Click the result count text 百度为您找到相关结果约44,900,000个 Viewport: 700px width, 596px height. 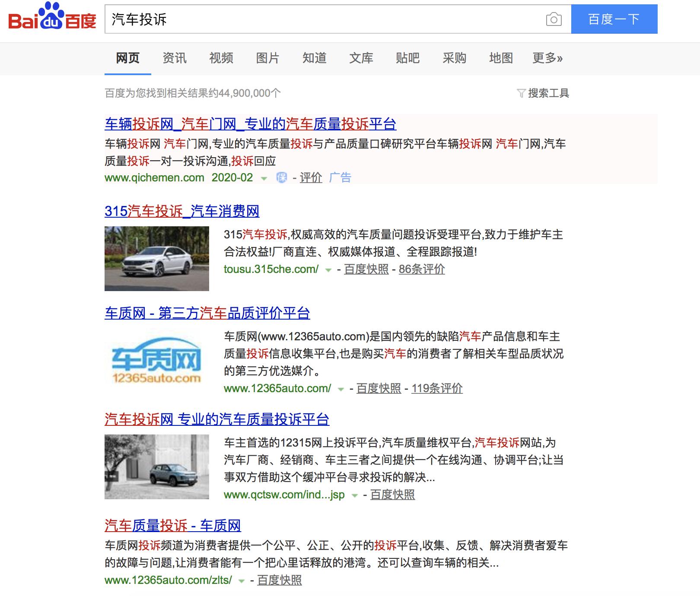193,93
